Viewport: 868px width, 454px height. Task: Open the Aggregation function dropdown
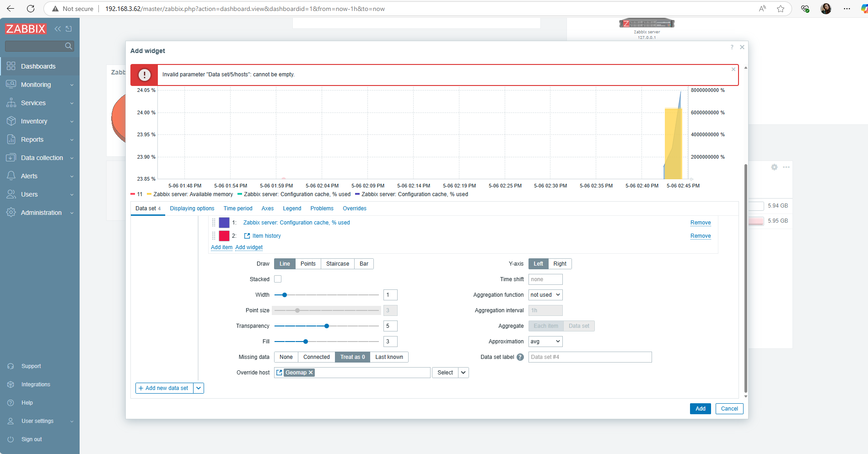click(x=545, y=295)
